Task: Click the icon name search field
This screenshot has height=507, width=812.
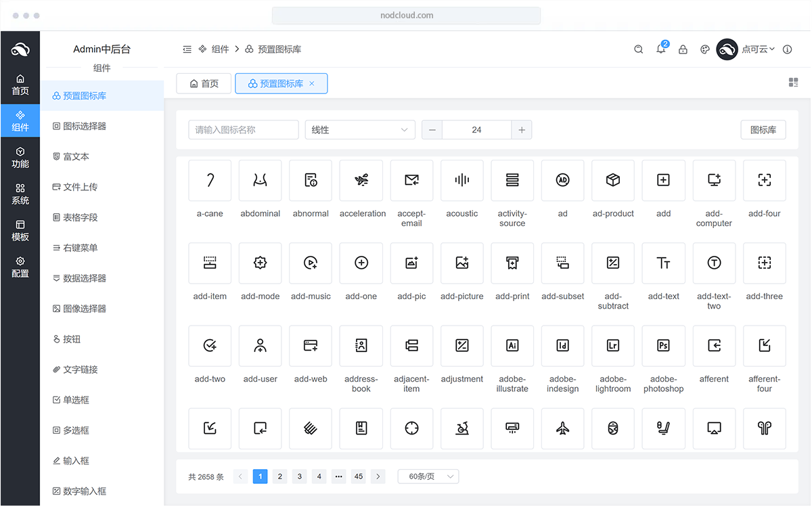Action: pyautogui.click(x=243, y=130)
